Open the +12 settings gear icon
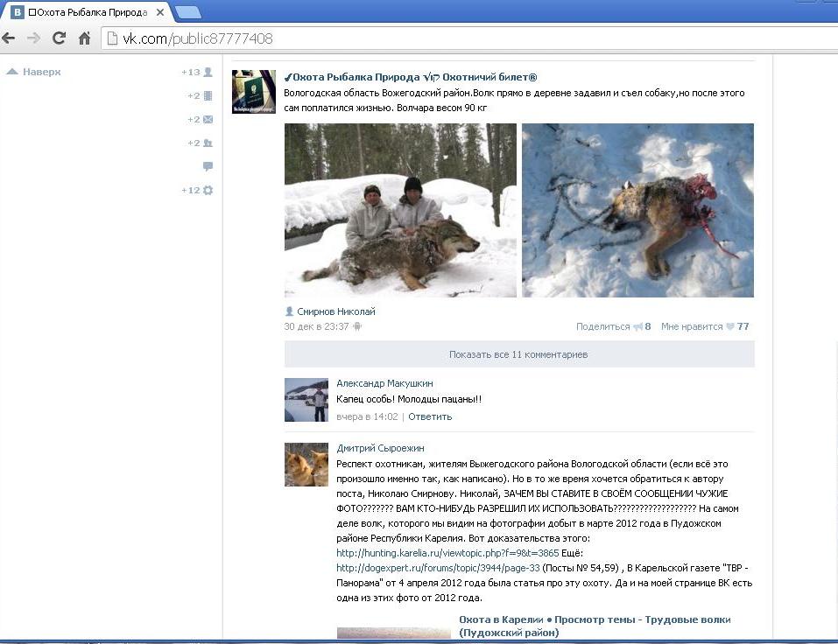Viewport: 838px width, 644px height. point(208,190)
